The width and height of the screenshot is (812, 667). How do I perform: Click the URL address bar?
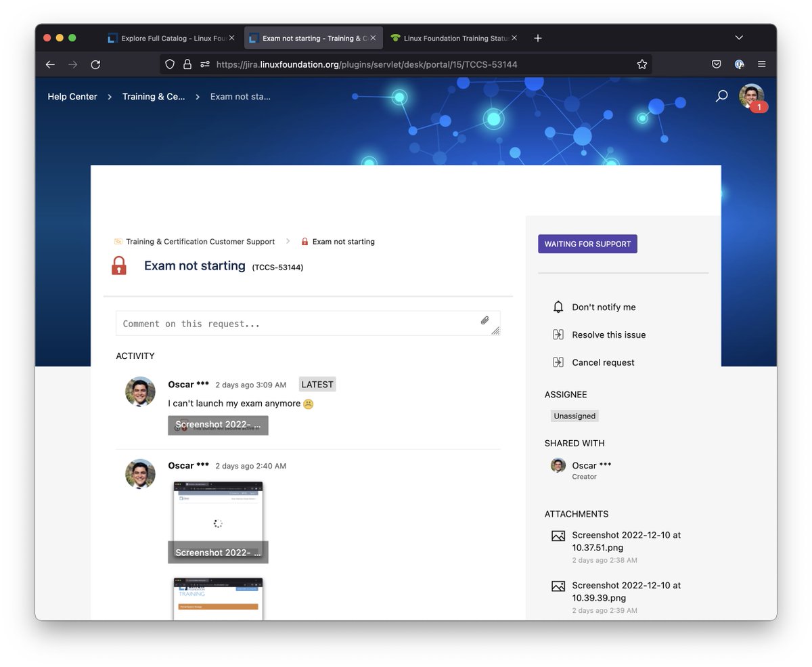point(406,64)
